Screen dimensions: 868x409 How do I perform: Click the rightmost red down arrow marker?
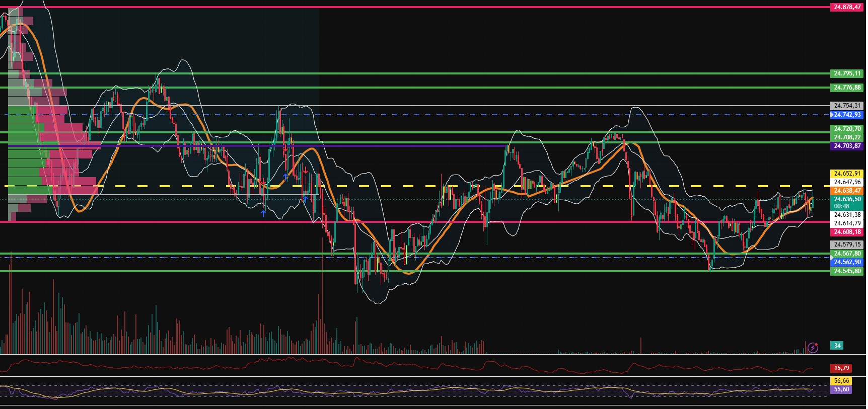pos(306,171)
